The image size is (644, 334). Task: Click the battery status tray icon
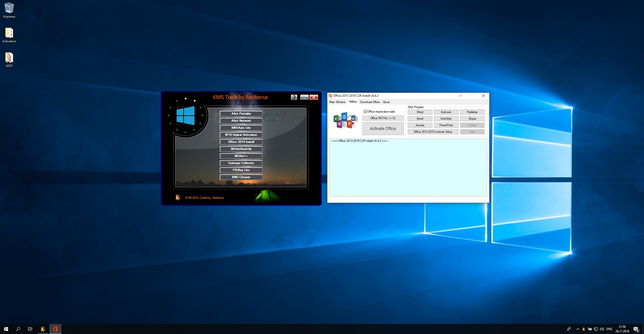coord(590,329)
